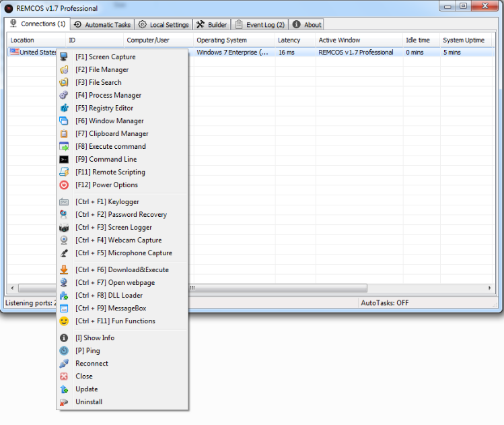Image resolution: width=504 pixels, height=425 pixels.
Task: Click the red Close X icon
Action: click(64, 377)
